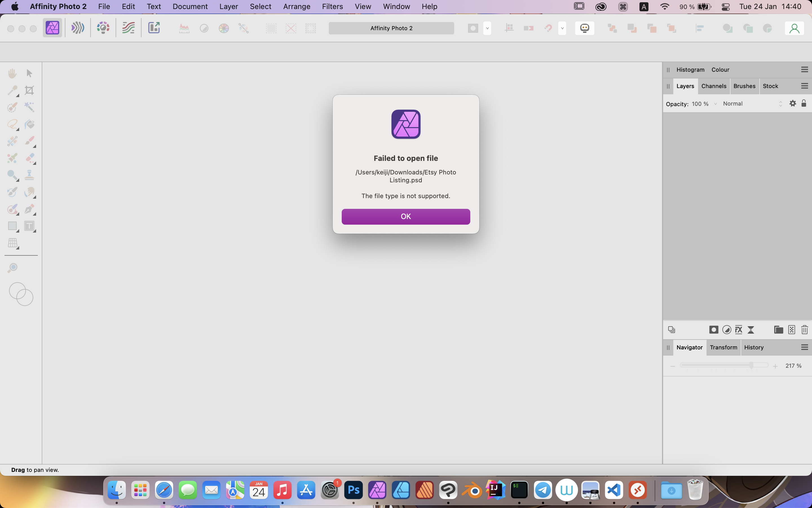Click the Layer Effects fx button

(x=738, y=330)
